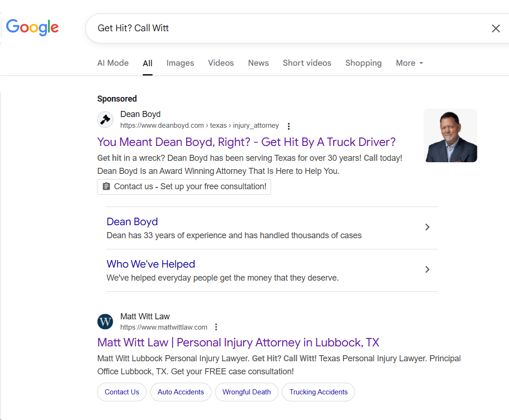The height and width of the screenshot is (420, 509).
Task: Open the three-dot menu beside deanboyd.com URL
Action: click(x=289, y=126)
